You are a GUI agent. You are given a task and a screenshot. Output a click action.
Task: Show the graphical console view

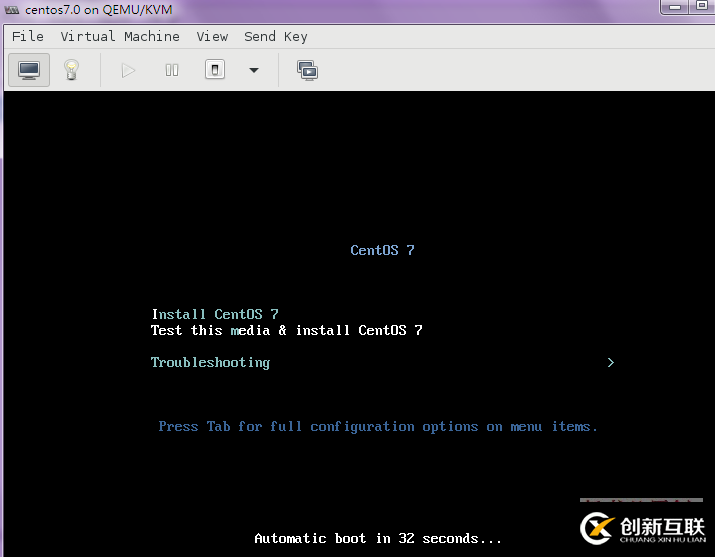[x=29, y=70]
